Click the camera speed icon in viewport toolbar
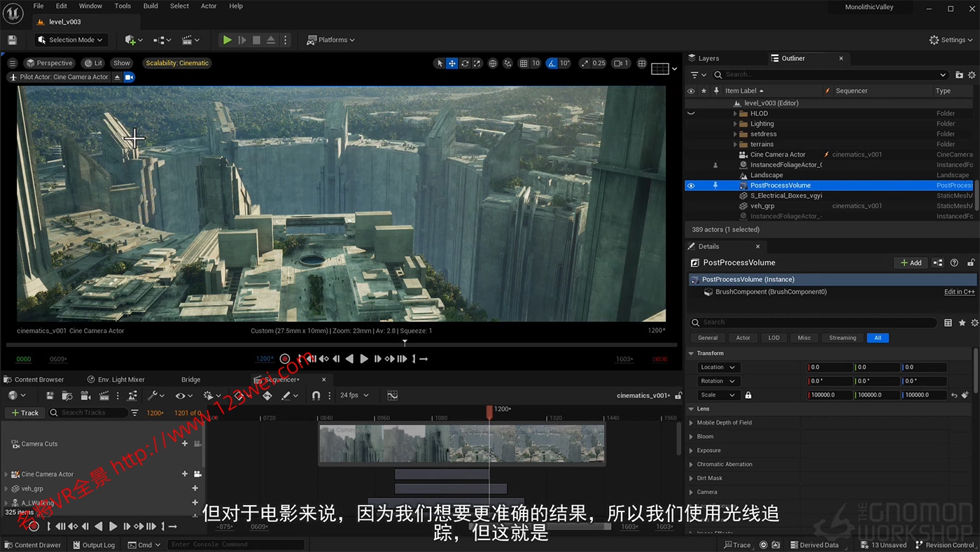 pos(619,63)
